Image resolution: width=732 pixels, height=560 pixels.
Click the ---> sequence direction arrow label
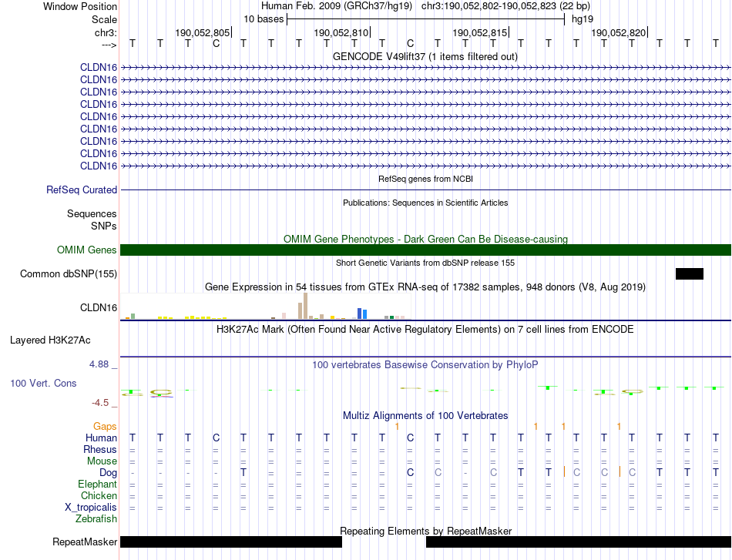pos(109,45)
